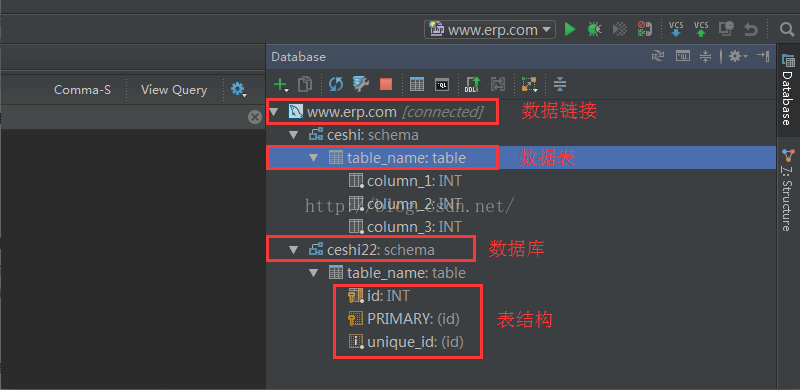The image size is (800, 390).
Task: Update project via VCS blue arrow icon
Action: click(676, 29)
